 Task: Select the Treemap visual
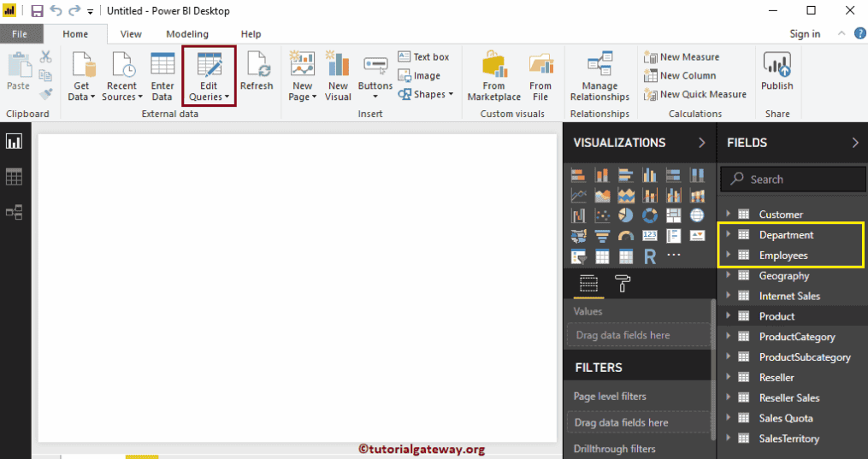click(674, 215)
